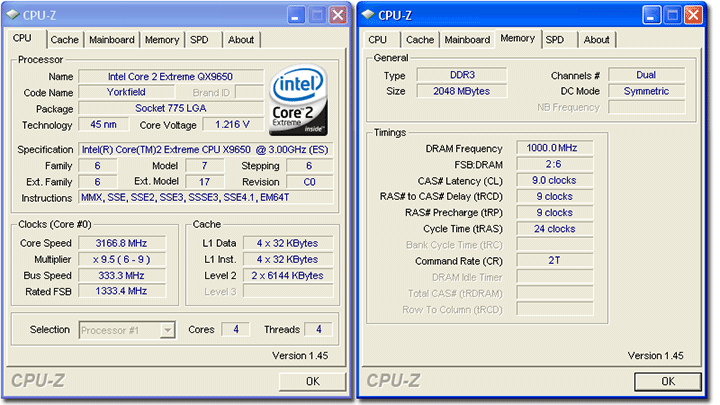Minimize the left CPU-Z window

(x=295, y=15)
